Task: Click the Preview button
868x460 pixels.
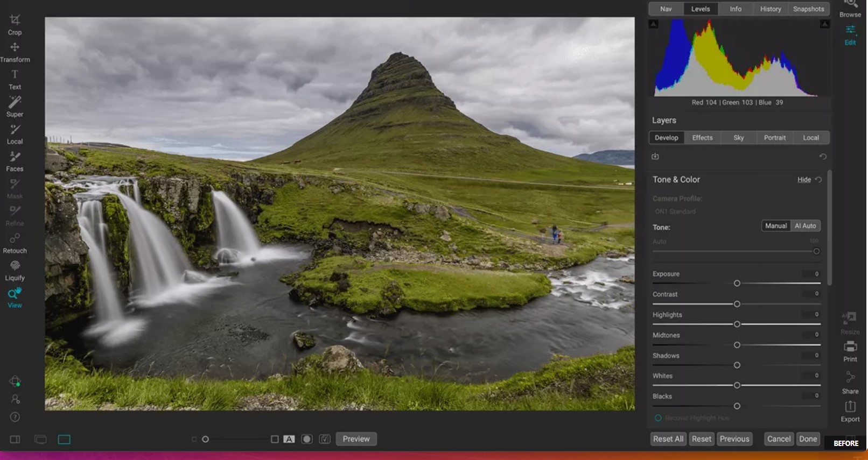Action: tap(356, 439)
